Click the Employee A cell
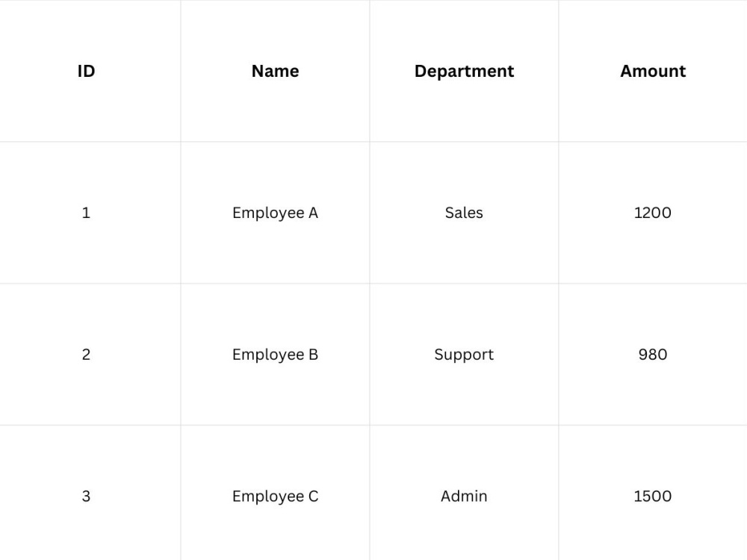747x560 pixels. pyautogui.click(x=275, y=212)
